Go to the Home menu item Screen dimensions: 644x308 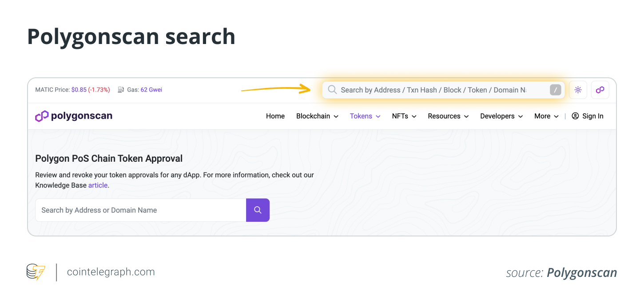[275, 116]
